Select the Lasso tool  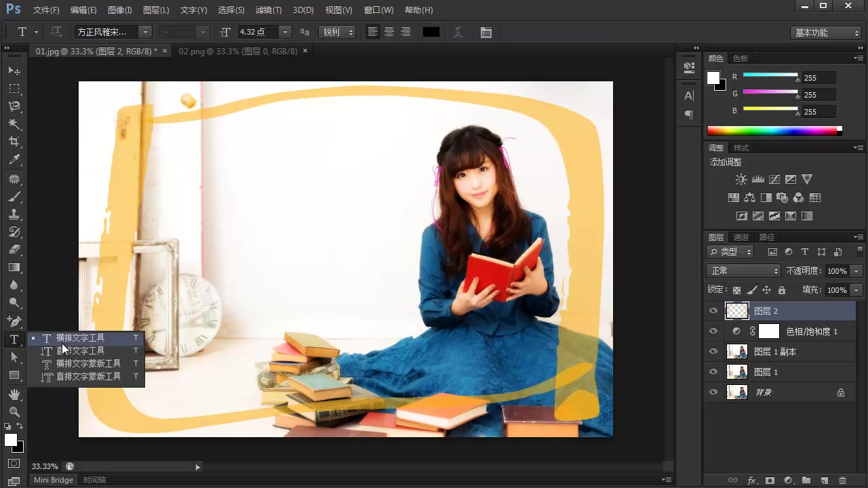coord(14,106)
